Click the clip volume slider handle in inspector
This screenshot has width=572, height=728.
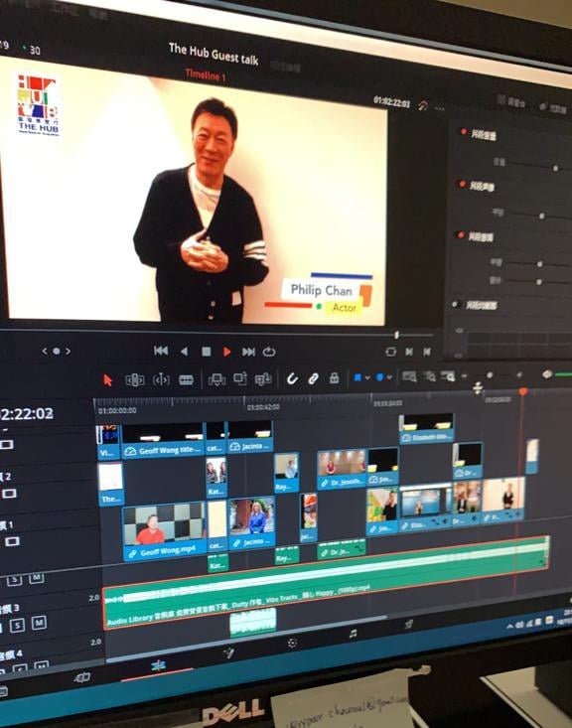tap(555, 168)
